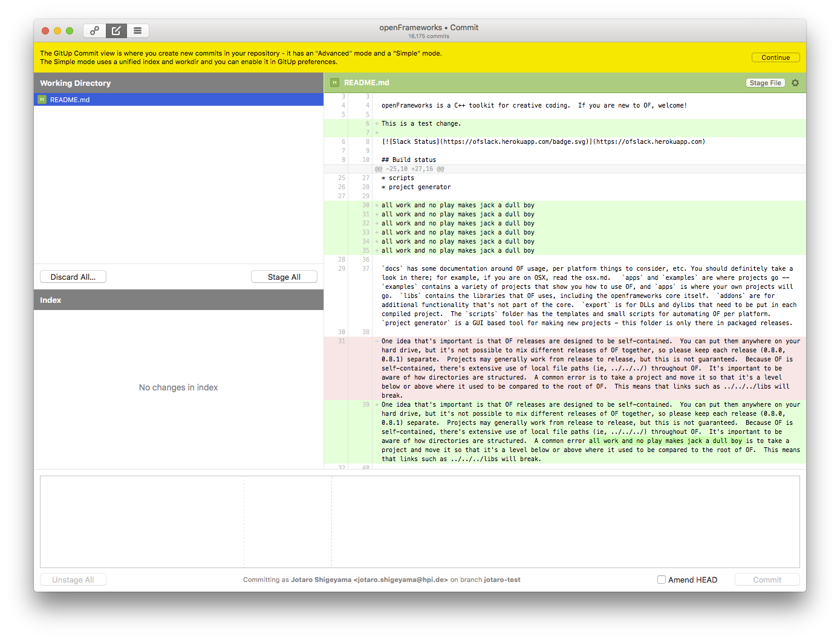840x640 pixels.
Task: Click the M status icon in diff header
Action: (x=334, y=83)
